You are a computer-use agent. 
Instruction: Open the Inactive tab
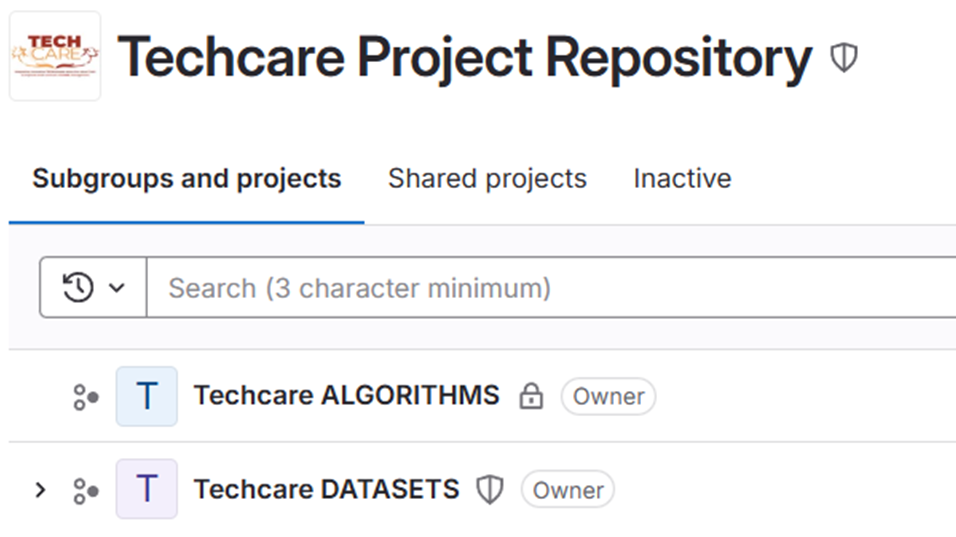point(682,179)
